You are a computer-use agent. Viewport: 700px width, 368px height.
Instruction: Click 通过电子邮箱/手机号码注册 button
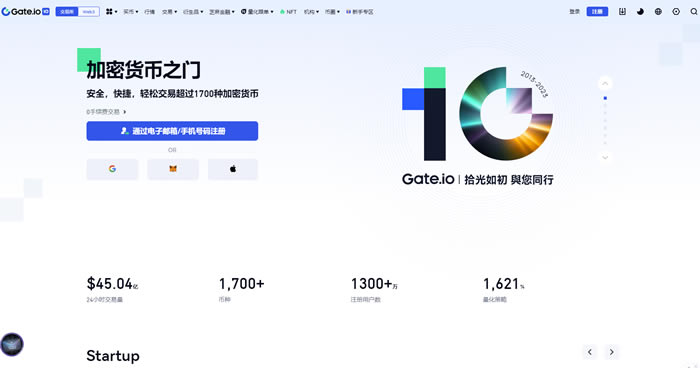tap(172, 131)
